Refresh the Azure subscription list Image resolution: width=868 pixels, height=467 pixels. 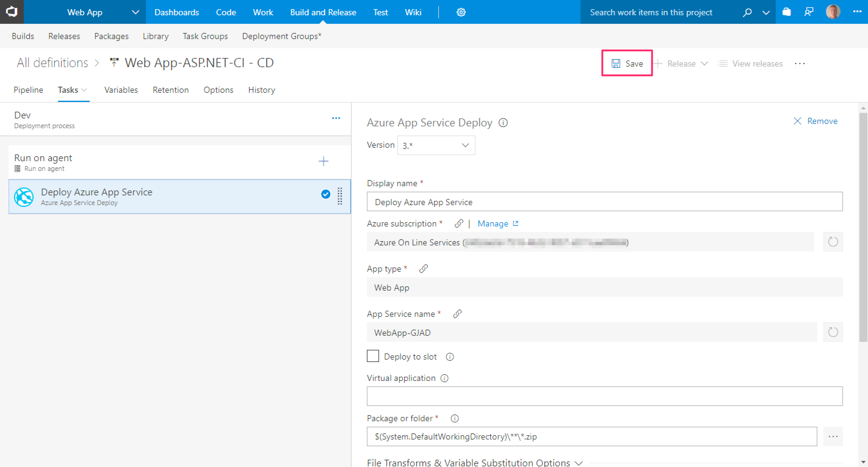(833, 242)
